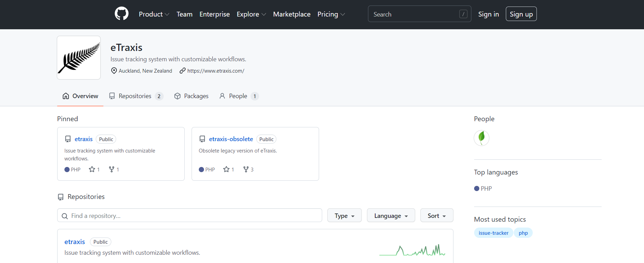Click the Sign in link

pos(488,14)
